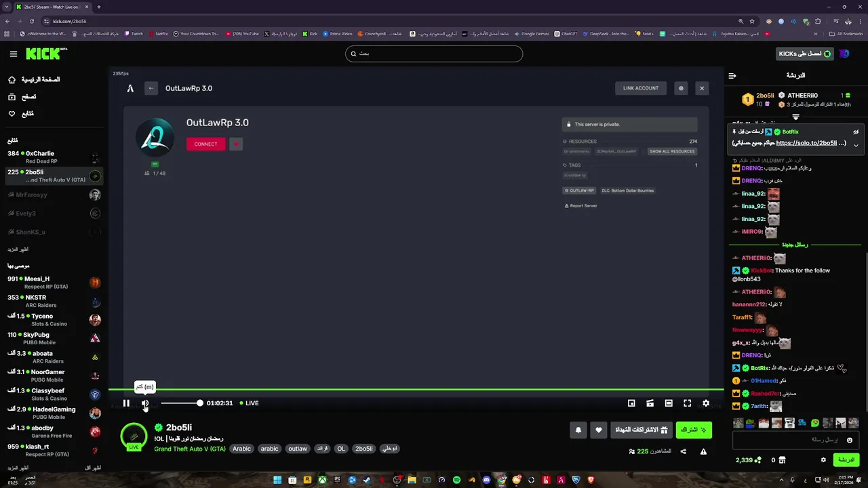Follow the channel with heart button
The width and height of the screenshot is (868, 488).
click(598, 430)
